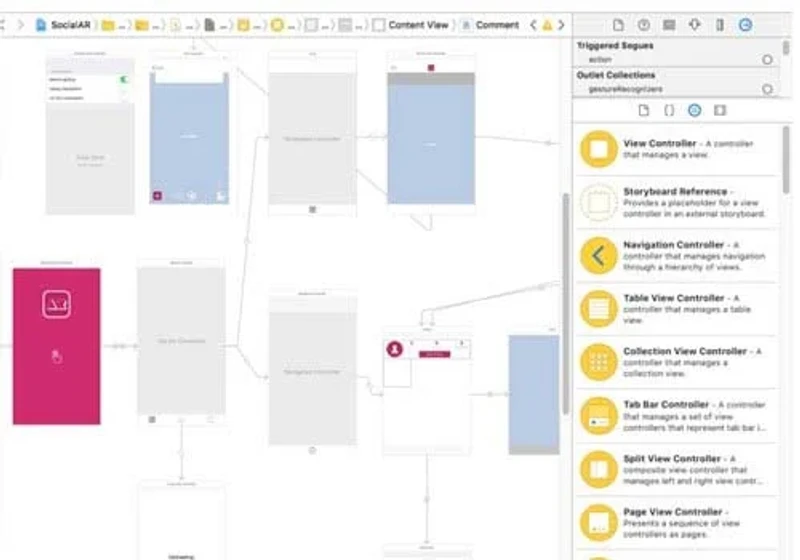800x560 pixels.
Task: Show the Object library tab
Action: click(x=694, y=110)
